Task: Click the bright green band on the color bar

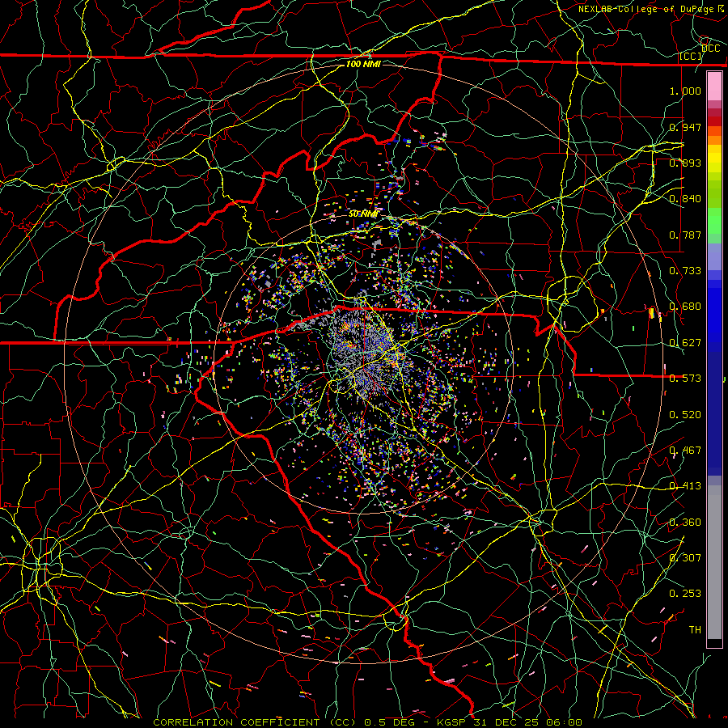Action: click(x=714, y=221)
